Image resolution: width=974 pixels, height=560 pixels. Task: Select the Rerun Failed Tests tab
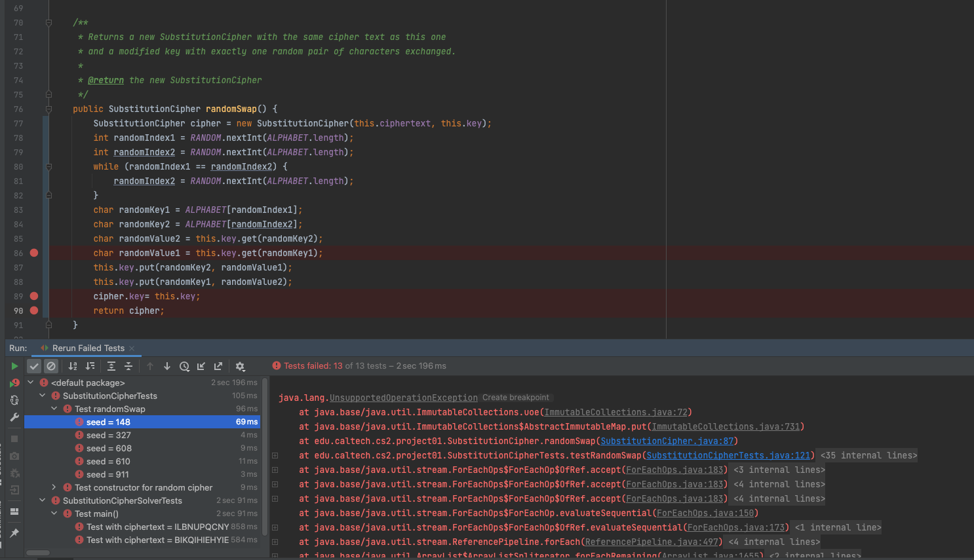click(88, 348)
